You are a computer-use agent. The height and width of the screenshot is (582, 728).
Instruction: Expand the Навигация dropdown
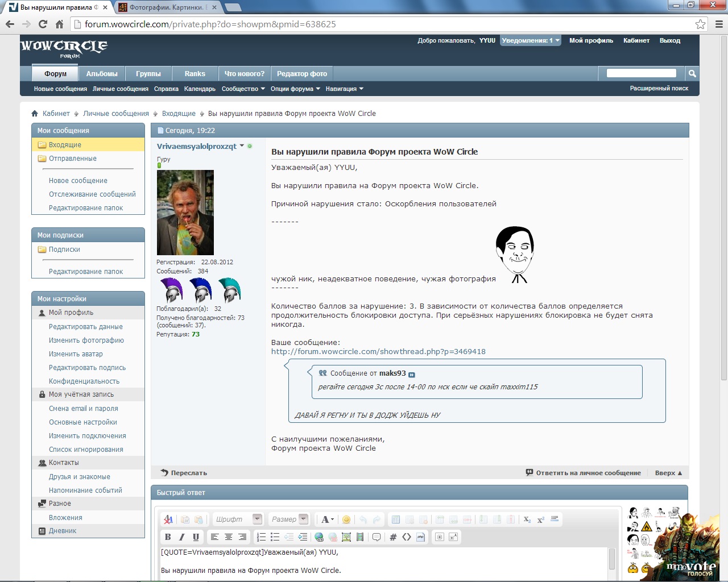tap(345, 89)
